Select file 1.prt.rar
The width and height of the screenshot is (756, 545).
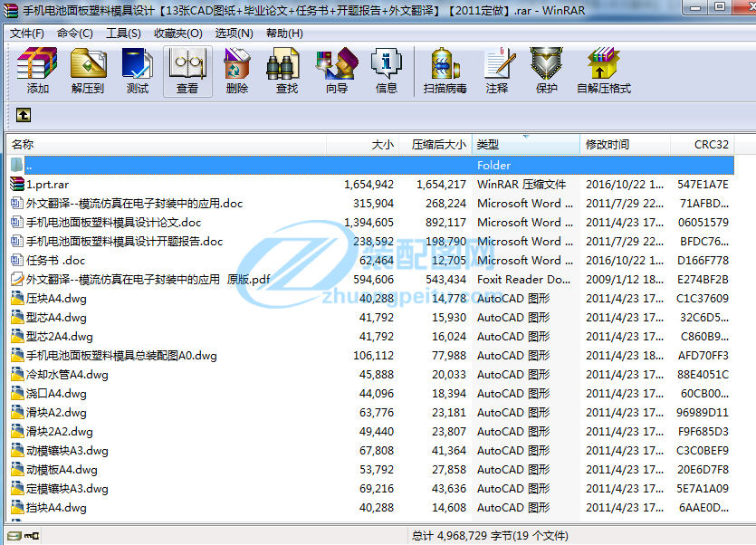[47, 185]
